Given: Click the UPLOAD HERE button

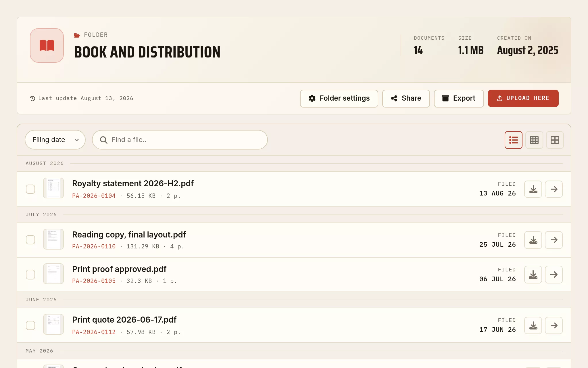Looking at the screenshot, I should click(523, 98).
